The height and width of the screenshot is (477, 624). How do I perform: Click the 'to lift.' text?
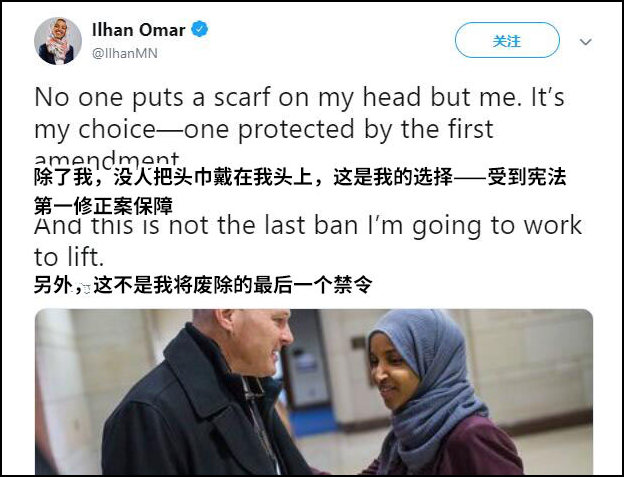[x=69, y=257]
